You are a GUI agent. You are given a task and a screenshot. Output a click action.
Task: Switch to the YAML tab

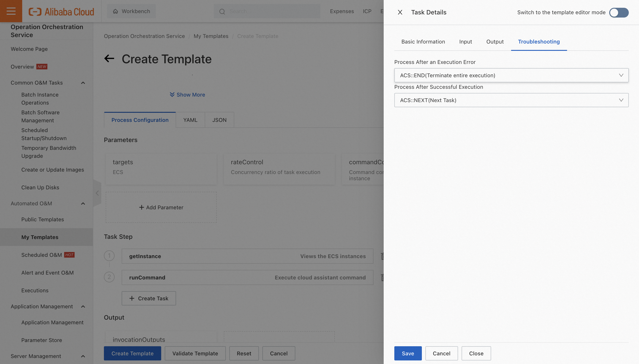point(190,120)
